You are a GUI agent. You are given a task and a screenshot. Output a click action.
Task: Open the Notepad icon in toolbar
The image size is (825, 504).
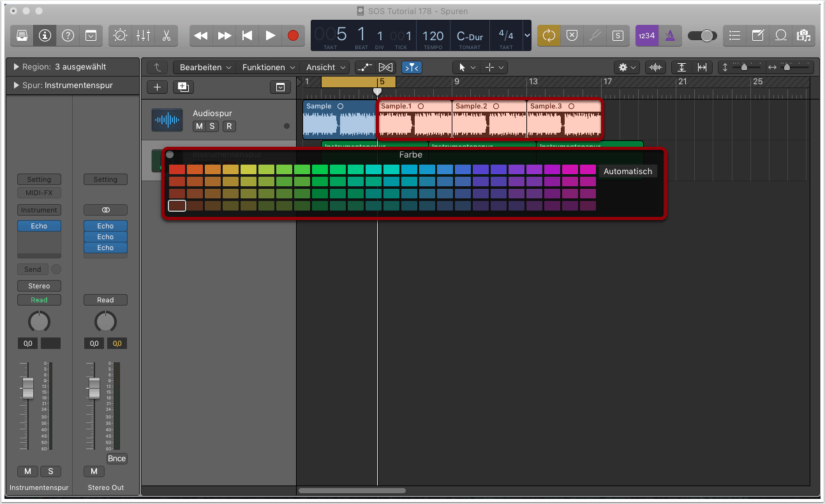click(758, 36)
